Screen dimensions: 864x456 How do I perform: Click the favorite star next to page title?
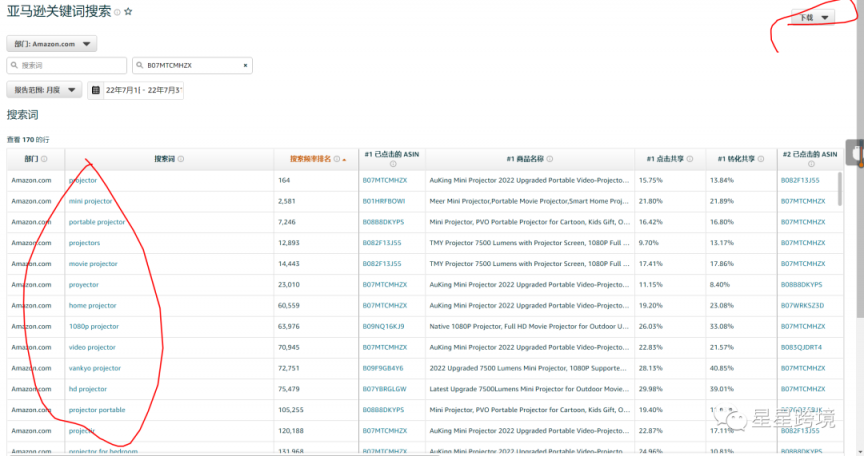pos(128,12)
